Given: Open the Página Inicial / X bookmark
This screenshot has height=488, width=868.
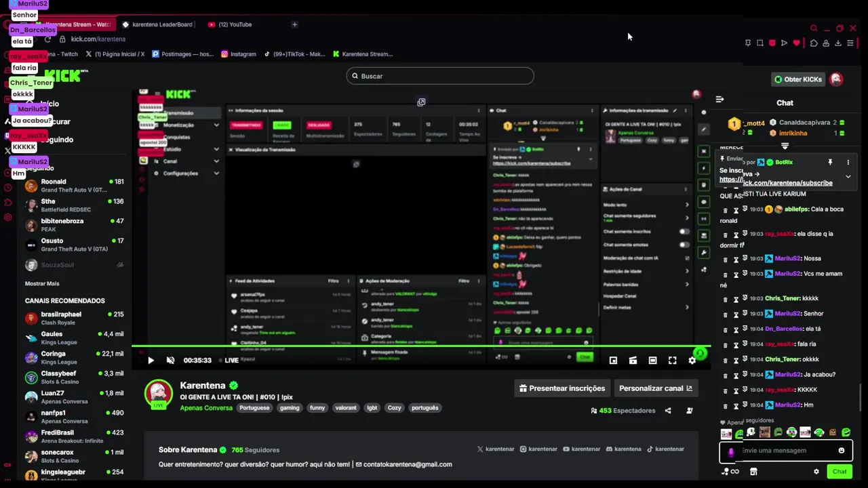Looking at the screenshot, I should coord(115,54).
